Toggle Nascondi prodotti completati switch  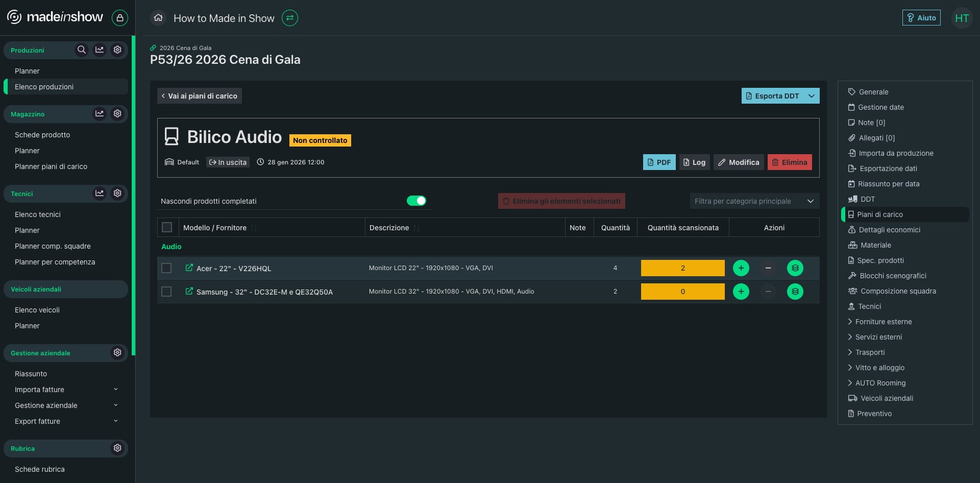416,201
